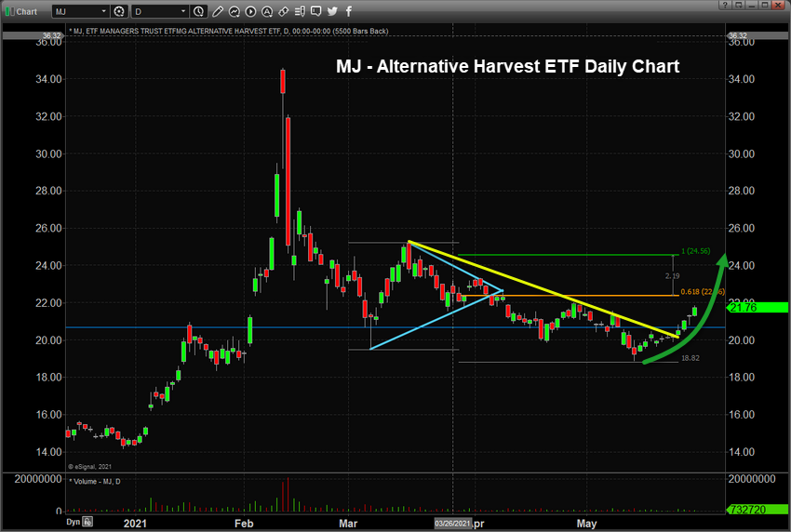Click the 03/26/2021 date cursor marker
The width and height of the screenshot is (791, 532).
point(453,524)
